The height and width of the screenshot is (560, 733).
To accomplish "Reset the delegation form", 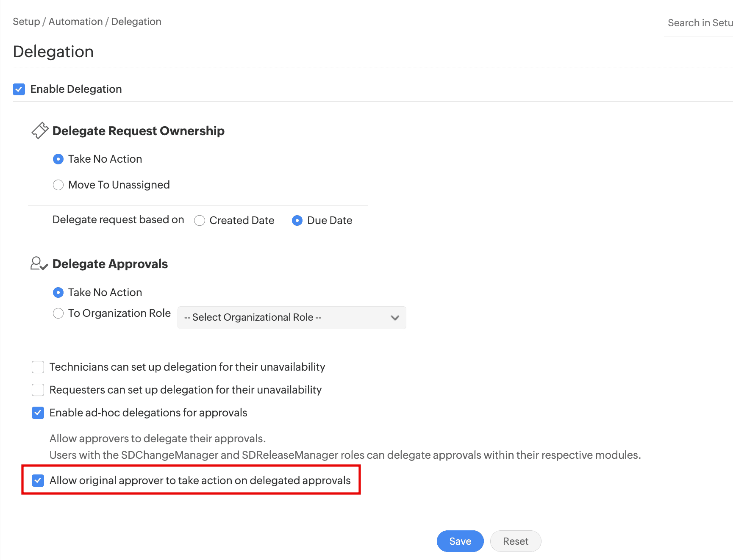I will (515, 541).
